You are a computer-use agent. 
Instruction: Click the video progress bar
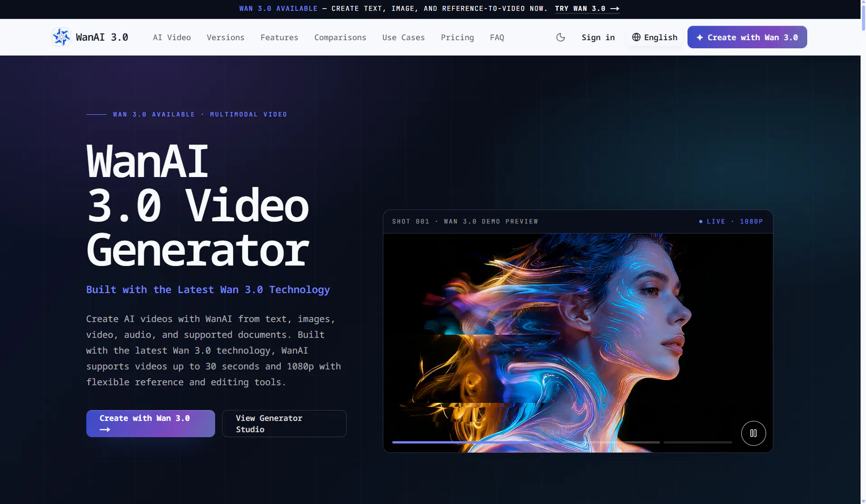(562, 442)
